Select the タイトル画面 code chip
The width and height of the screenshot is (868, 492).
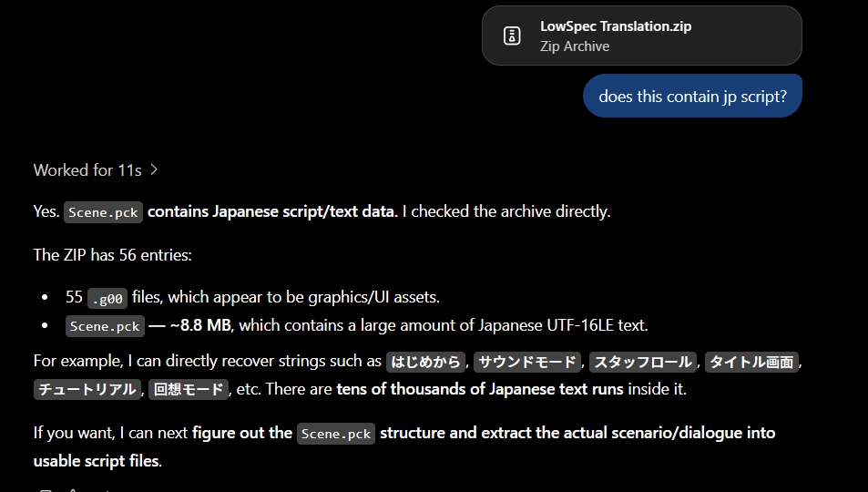pyautogui.click(x=751, y=362)
